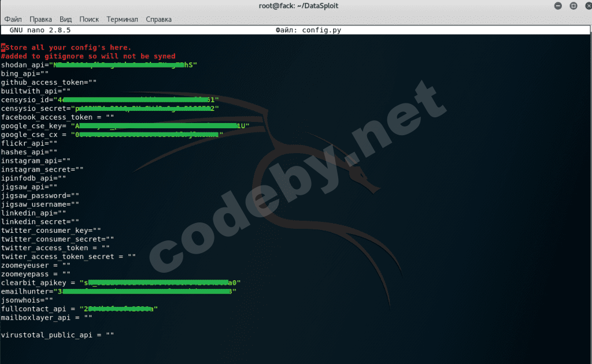Click the github_access_token line
The width and height of the screenshot is (592, 364).
tap(49, 82)
